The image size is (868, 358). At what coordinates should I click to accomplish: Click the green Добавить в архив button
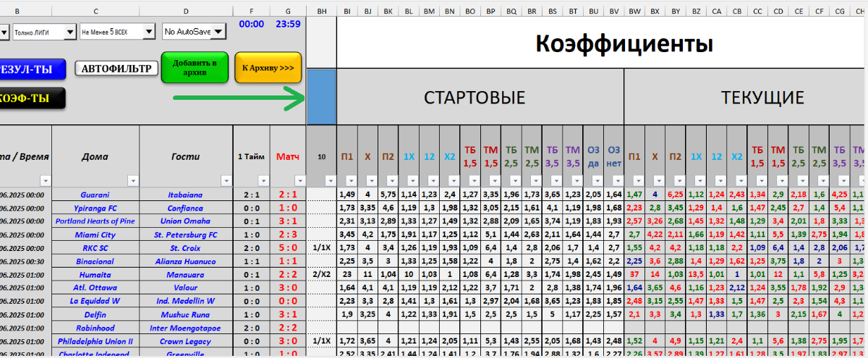click(x=194, y=67)
